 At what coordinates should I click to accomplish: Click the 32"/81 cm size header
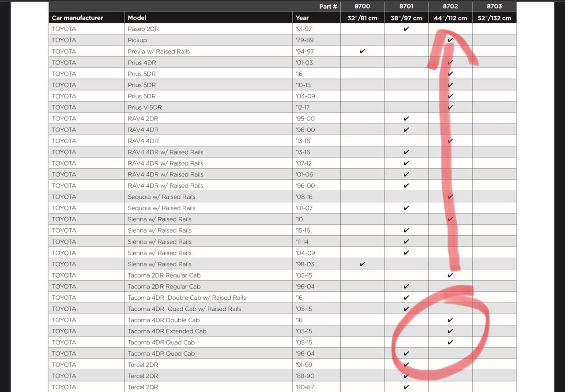(362, 18)
